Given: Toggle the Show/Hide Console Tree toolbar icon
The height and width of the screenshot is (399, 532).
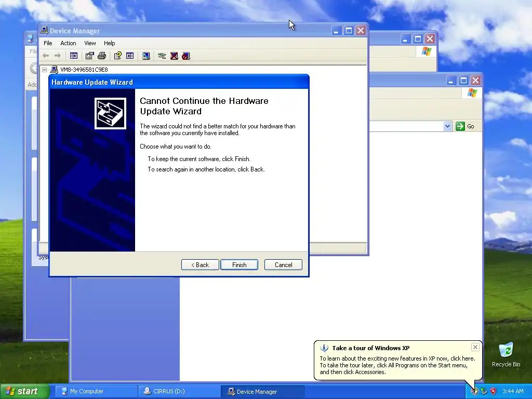Looking at the screenshot, I should pyautogui.click(x=74, y=56).
